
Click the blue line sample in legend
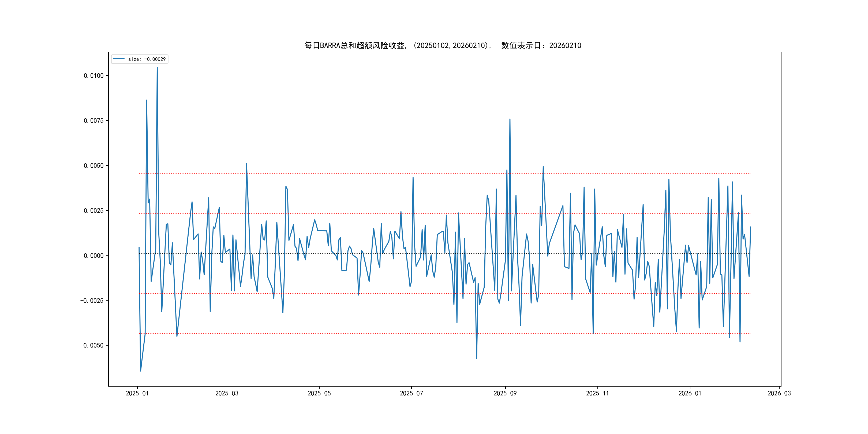tap(119, 59)
